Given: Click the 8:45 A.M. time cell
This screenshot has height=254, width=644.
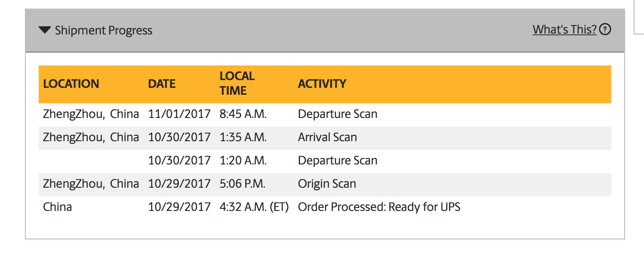Looking at the screenshot, I should 243,114.
